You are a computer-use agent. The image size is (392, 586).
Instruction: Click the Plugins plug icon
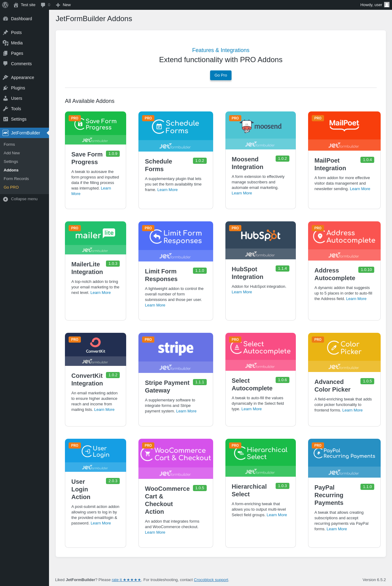[6, 88]
